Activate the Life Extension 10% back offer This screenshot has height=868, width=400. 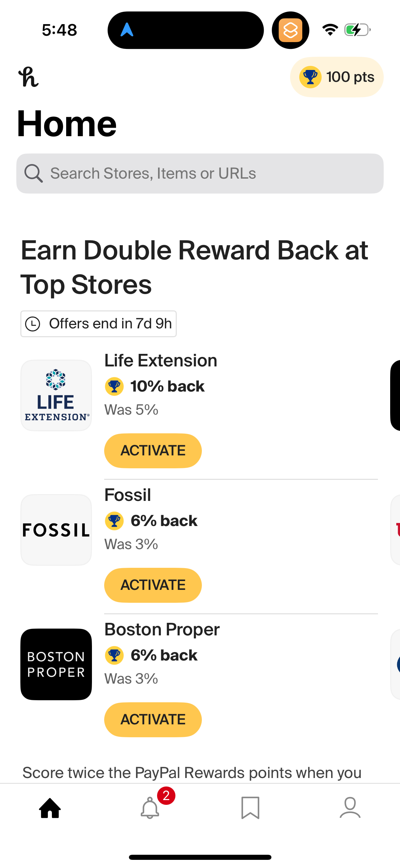[153, 451]
